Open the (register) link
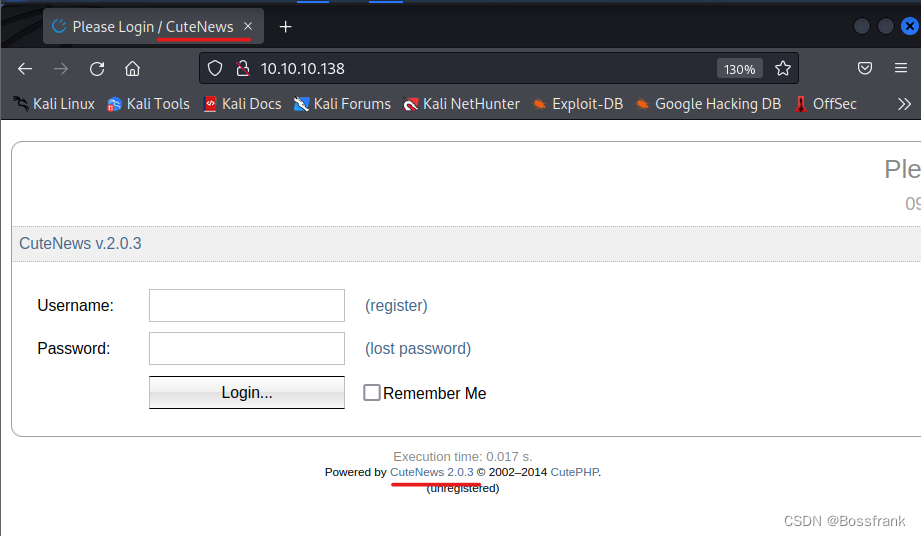Viewport: 921px width, 536px height. pyautogui.click(x=396, y=305)
